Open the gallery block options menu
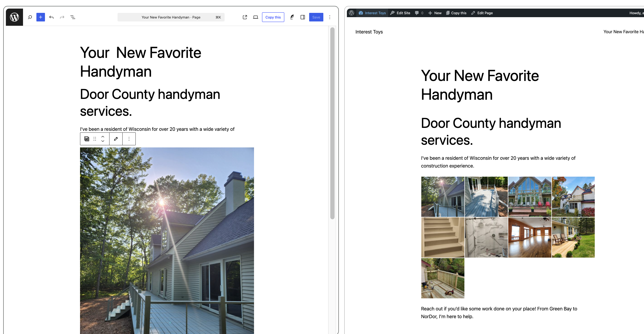The height and width of the screenshot is (334, 644). 129,139
